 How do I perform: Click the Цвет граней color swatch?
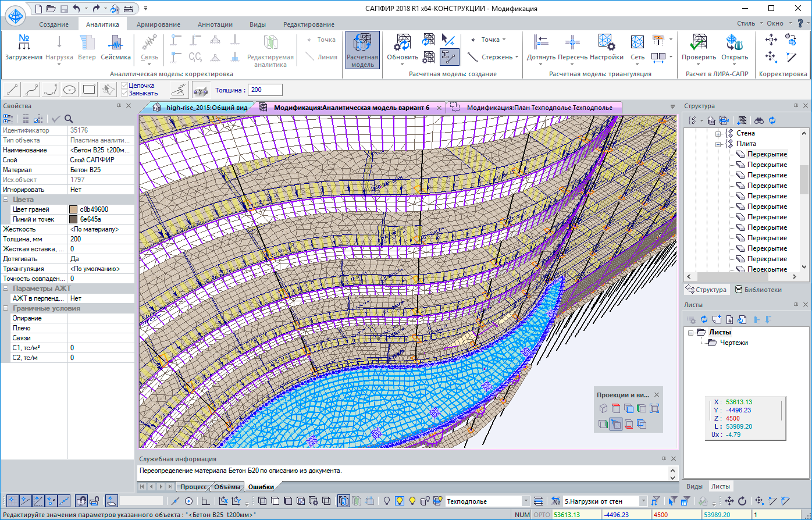pos(73,209)
